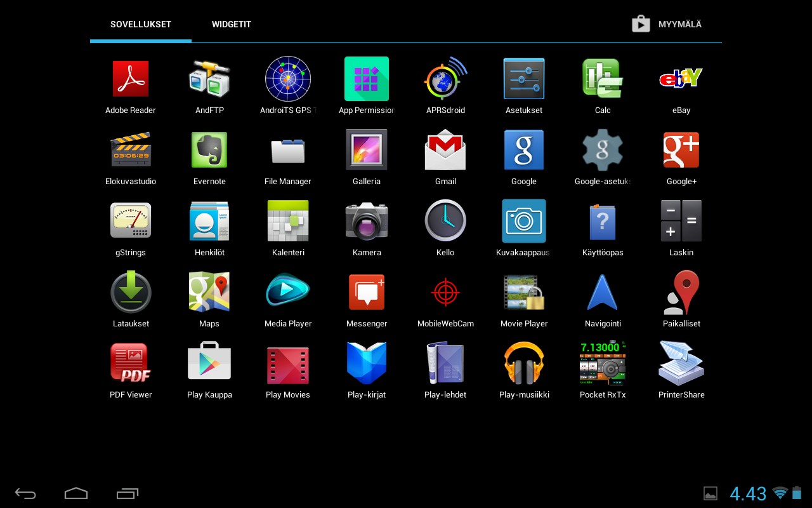Launch Kuvakaappaus screenshot app
Image resolution: width=812 pixels, height=508 pixels.
point(524,221)
